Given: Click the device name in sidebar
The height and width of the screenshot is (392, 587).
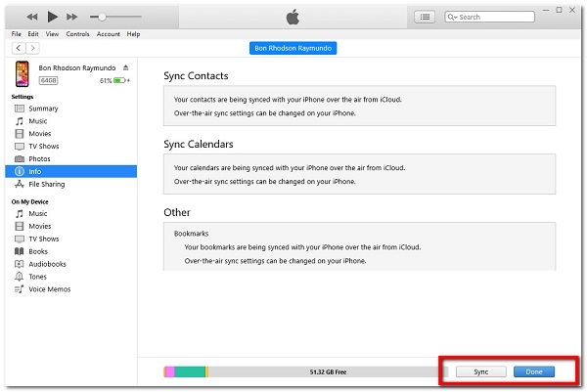Looking at the screenshot, I should [x=77, y=68].
